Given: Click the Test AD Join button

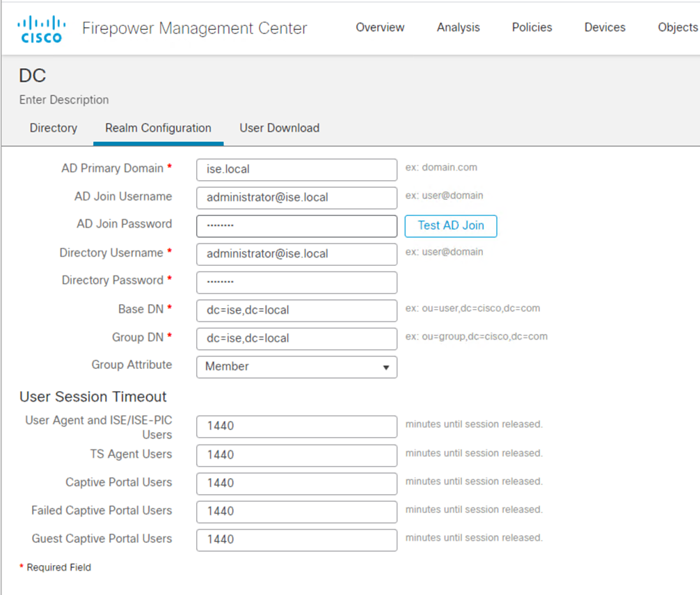Looking at the screenshot, I should (451, 226).
